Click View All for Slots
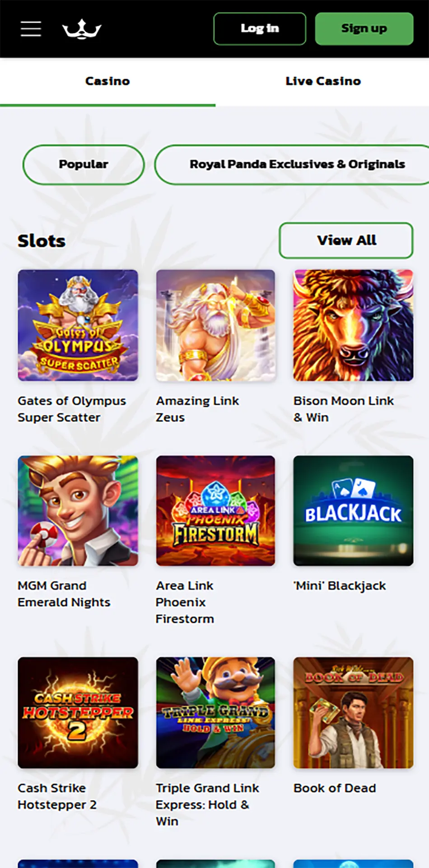This screenshot has height=868, width=429. 346,240
